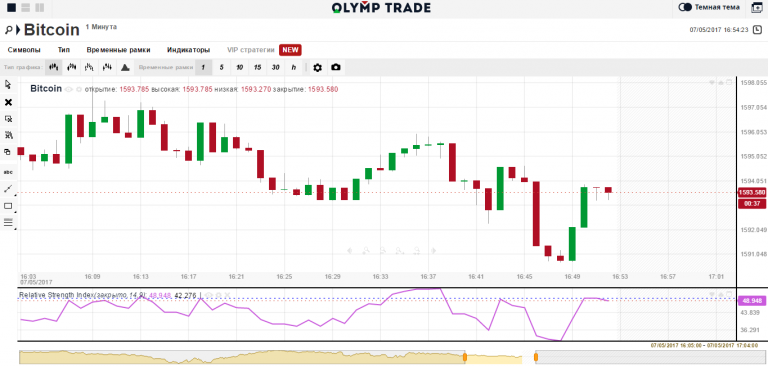Screen dimensions: 768x367
Task: Hide Bitcoin series with eye icon
Action: [69, 90]
